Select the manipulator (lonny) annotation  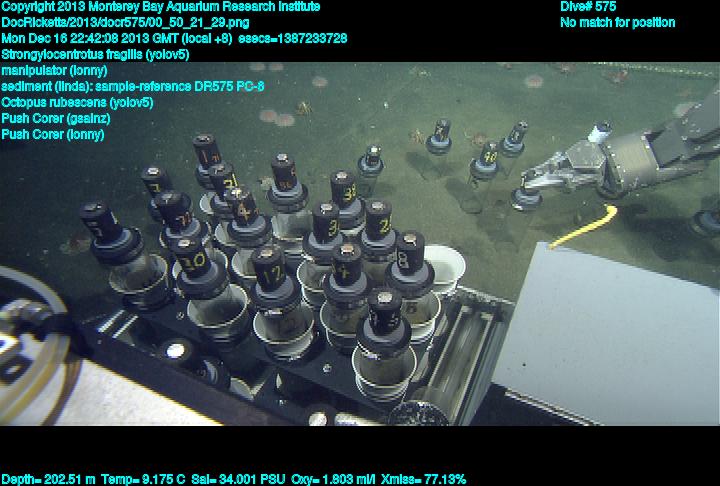point(55,71)
